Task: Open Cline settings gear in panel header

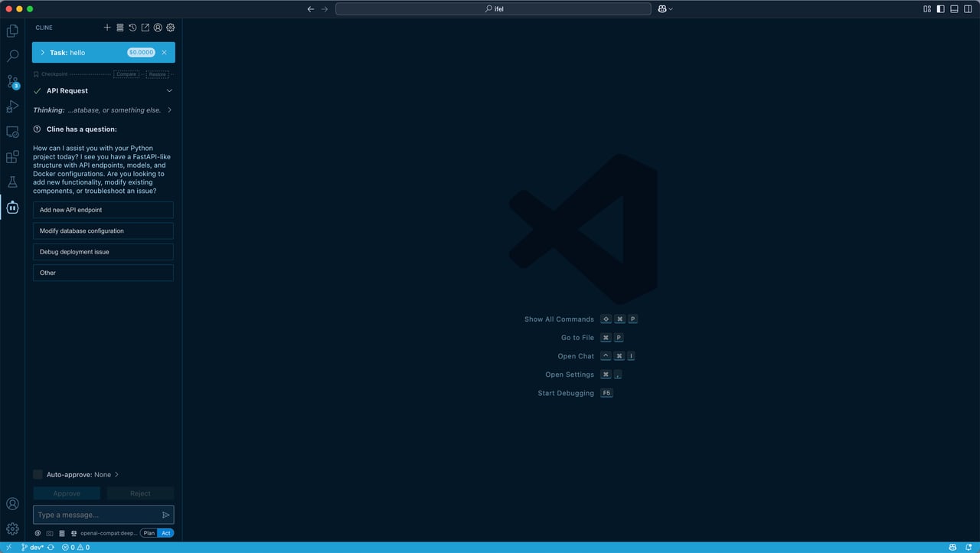Action: click(171, 28)
